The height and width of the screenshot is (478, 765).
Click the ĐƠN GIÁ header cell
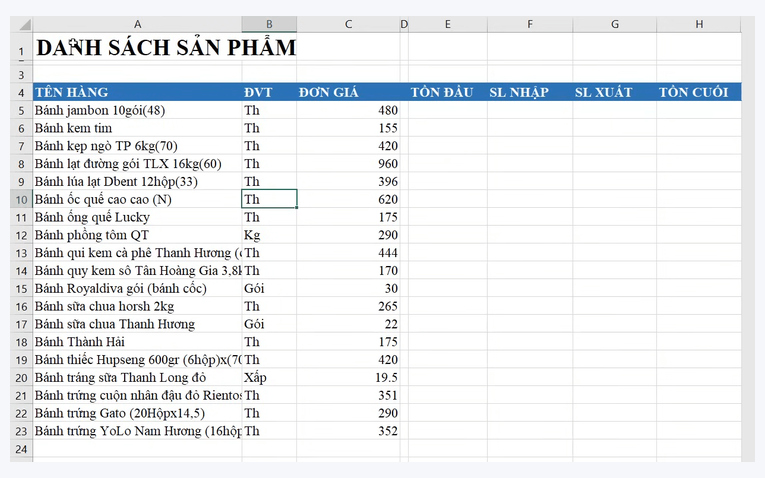click(348, 92)
